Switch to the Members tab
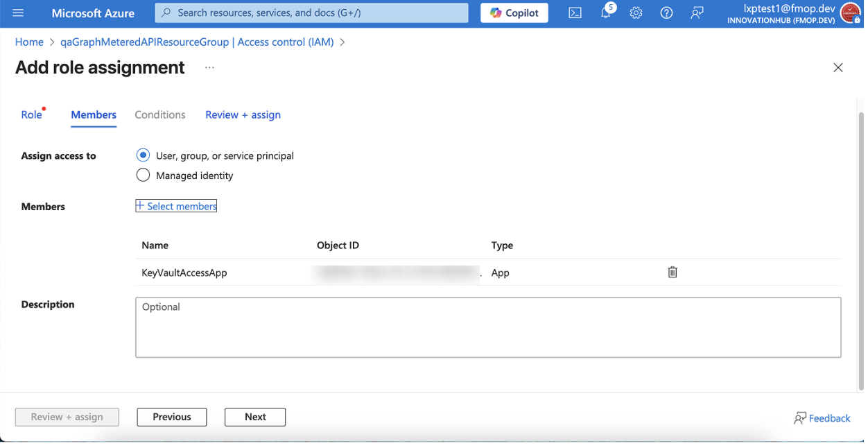Image resolution: width=868 pixels, height=448 pixels. [x=94, y=114]
